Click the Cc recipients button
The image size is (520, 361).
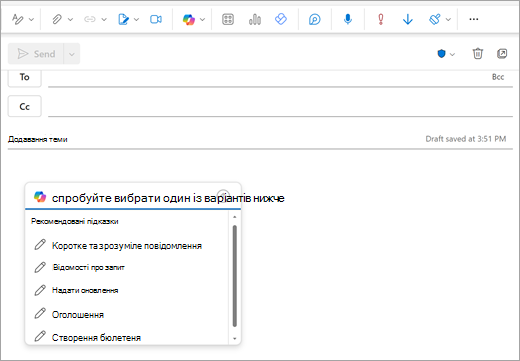tap(25, 106)
